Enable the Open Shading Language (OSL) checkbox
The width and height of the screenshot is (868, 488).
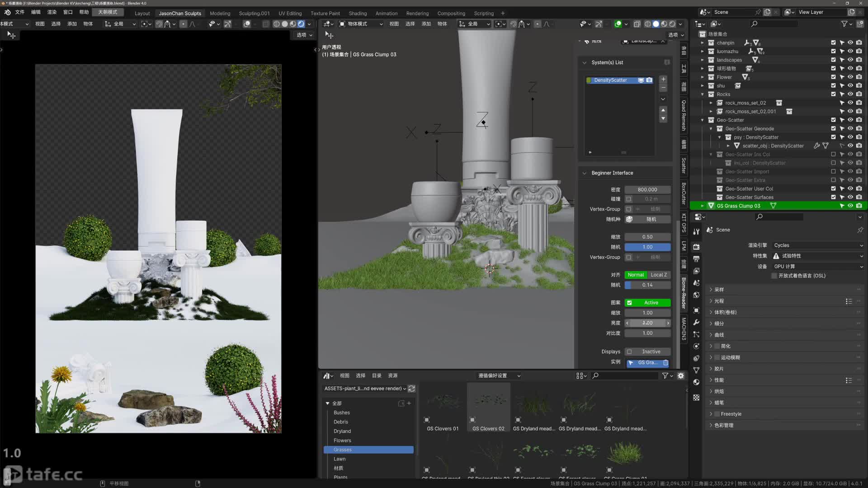(774, 276)
